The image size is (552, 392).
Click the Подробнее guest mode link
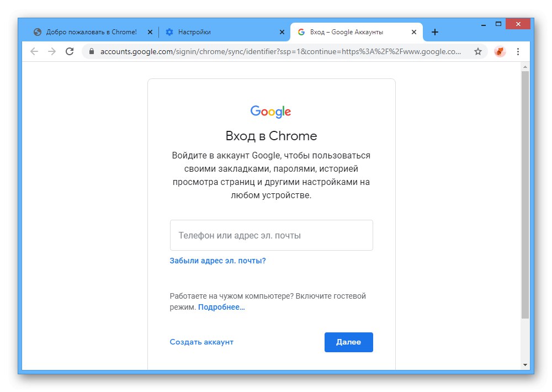[221, 307]
